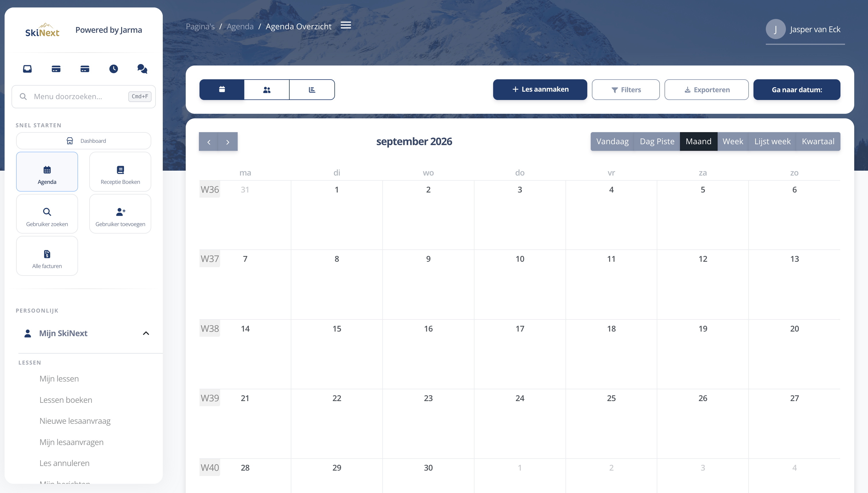Open Lessen boeken menu item
The height and width of the screenshot is (493, 868).
pos(66,400)
